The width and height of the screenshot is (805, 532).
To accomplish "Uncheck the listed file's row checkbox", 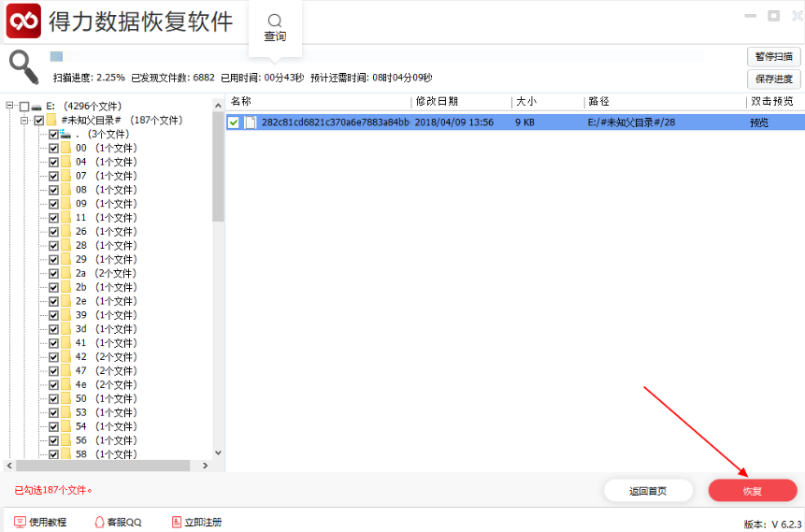I will click(x=234, y=122).
